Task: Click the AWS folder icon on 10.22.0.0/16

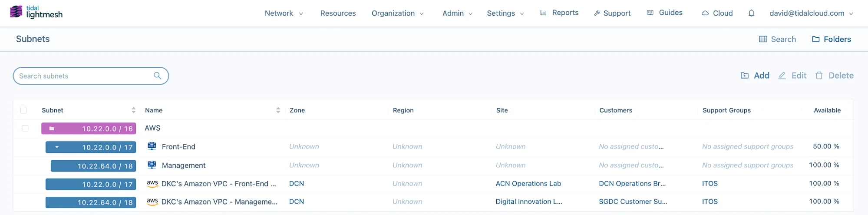Action: tap(52, 129)
